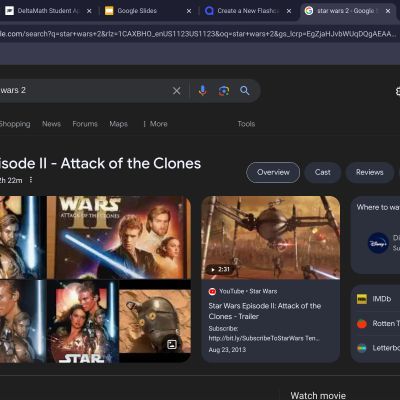This screenshot has height=400, width=400.
Task: Open the IMDb rating link
Action: [377, 299]
